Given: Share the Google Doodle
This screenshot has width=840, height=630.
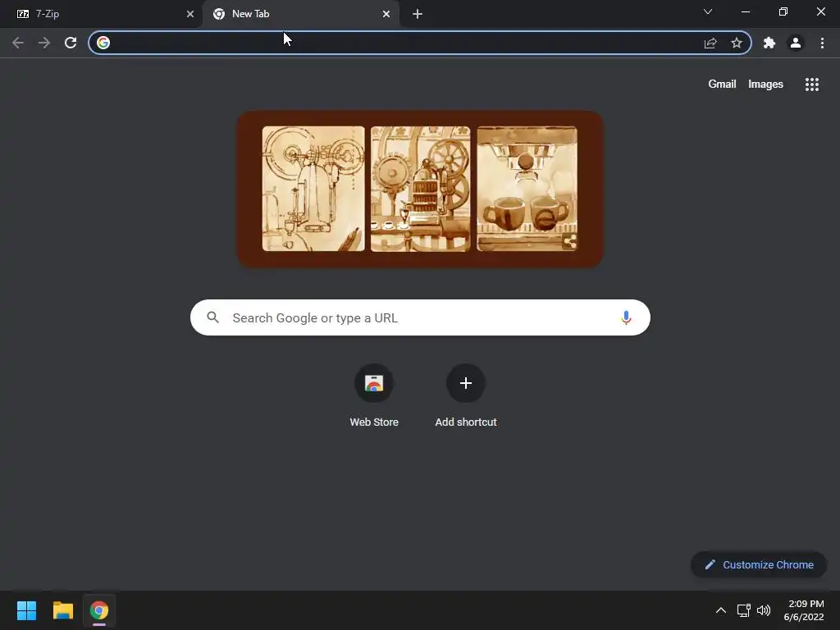Looking at the screenshot, I should (x=570, y=242).
